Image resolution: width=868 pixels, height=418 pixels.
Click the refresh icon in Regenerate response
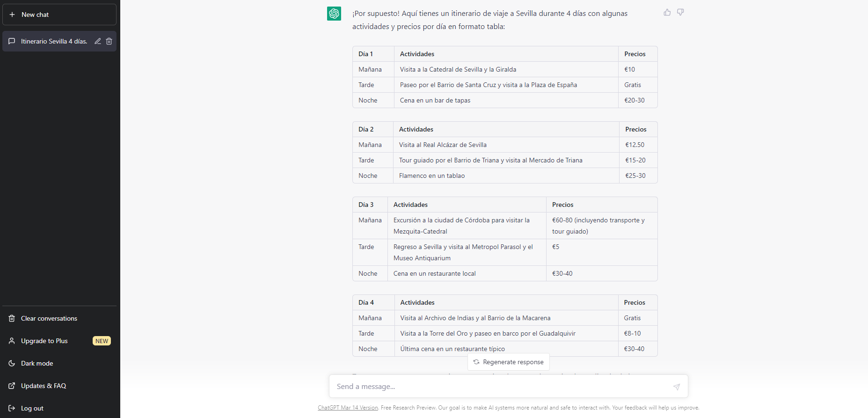point(476,362)
